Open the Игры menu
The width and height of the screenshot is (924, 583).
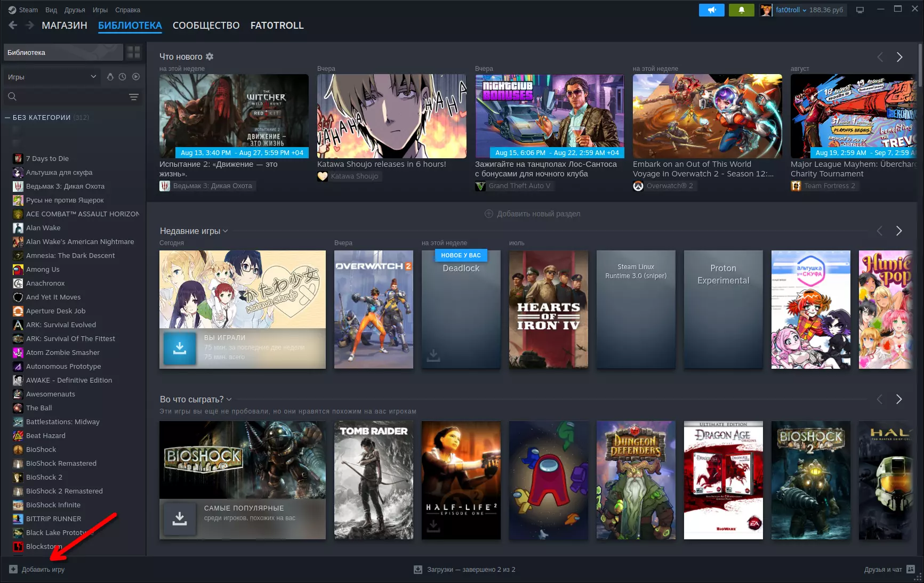[100, 10]
